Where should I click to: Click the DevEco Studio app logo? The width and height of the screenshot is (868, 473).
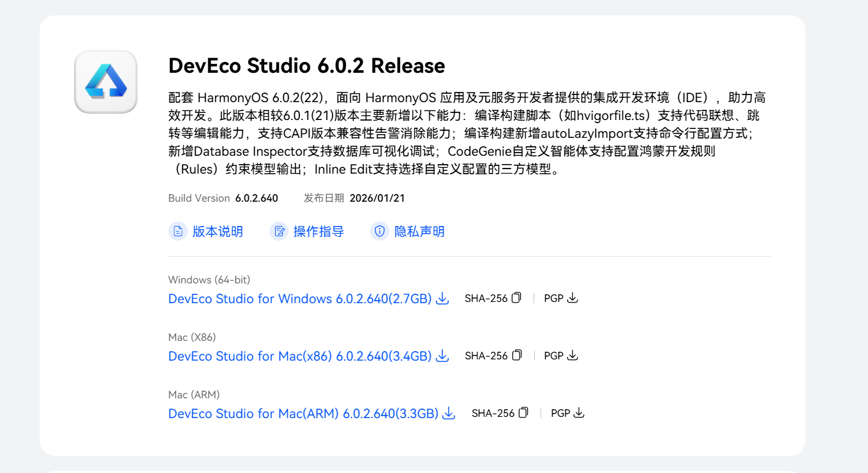click(106, 82)
